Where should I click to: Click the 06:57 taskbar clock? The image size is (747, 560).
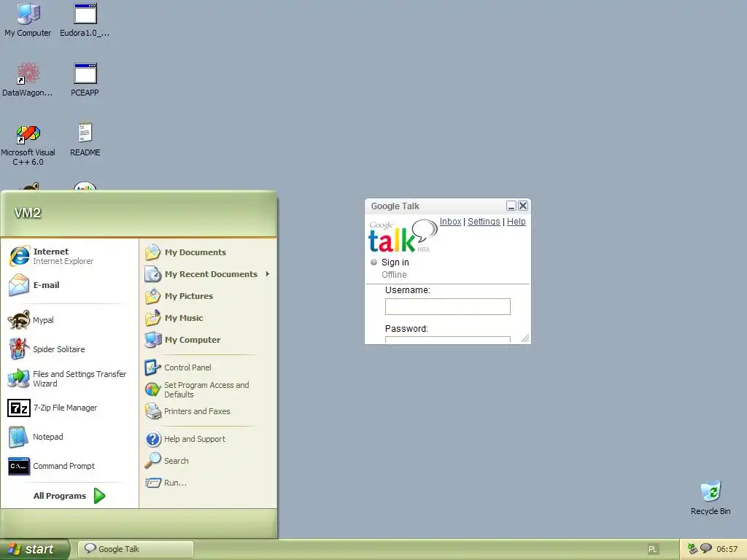pyautogui.click(x=727, y=549)
